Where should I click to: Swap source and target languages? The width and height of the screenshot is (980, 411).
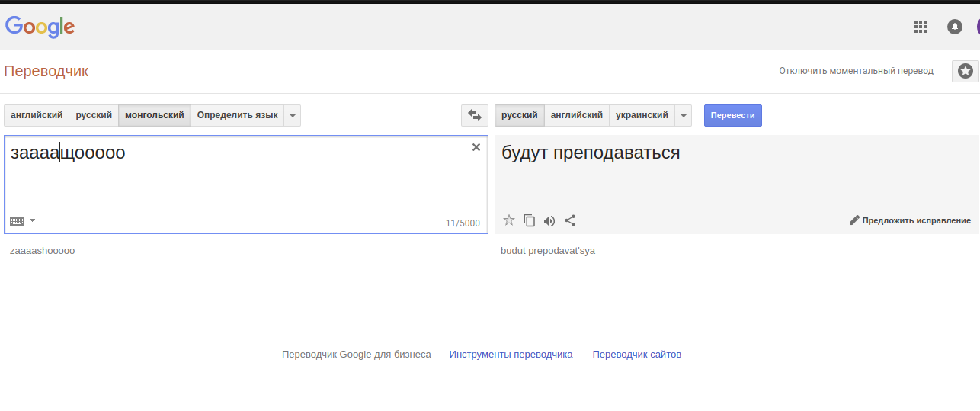475,115
